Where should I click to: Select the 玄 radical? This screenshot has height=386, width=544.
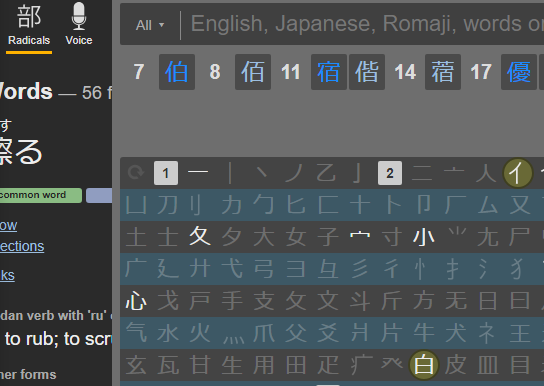pos(136,365)
